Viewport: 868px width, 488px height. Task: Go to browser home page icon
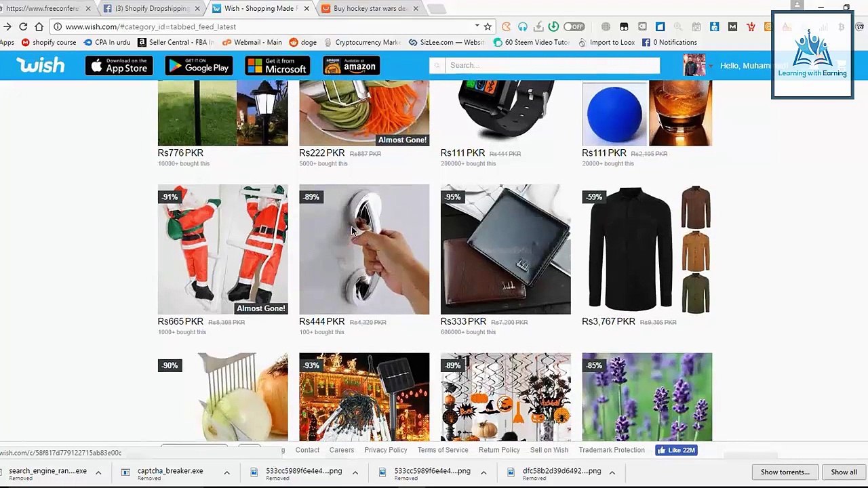click(x=39, y=26)
